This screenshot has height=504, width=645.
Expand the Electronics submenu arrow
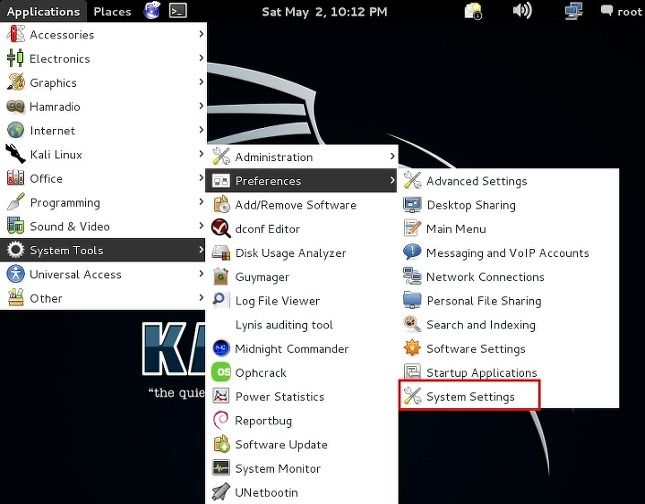[x=201, y=58]
